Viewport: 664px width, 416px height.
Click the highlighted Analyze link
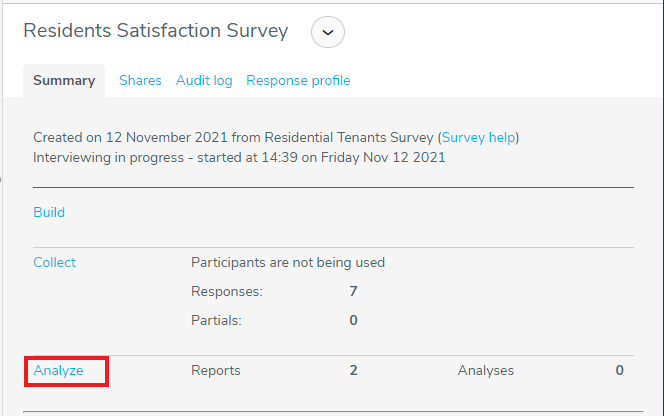tap(58, 371)
